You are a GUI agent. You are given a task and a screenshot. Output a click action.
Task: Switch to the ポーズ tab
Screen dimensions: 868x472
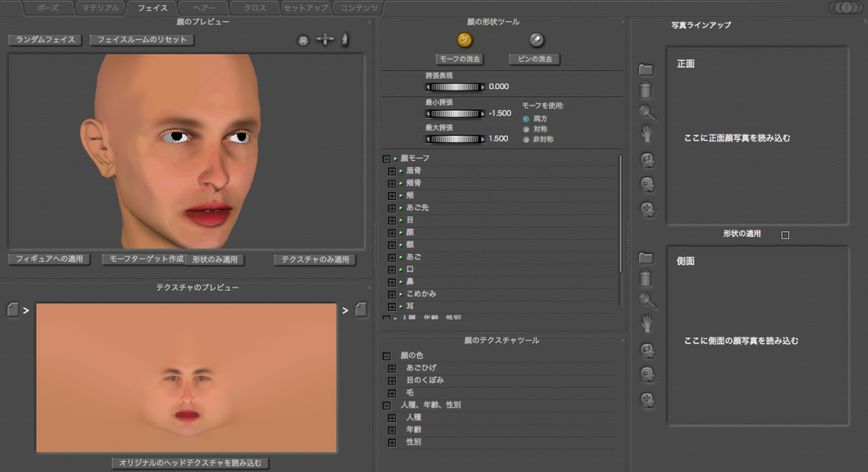coord(47,8)
